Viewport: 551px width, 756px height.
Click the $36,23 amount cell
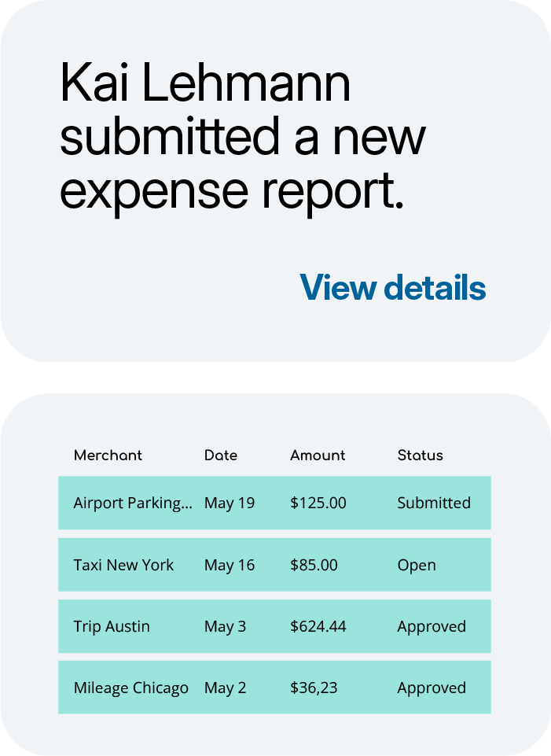pos(314,688)
